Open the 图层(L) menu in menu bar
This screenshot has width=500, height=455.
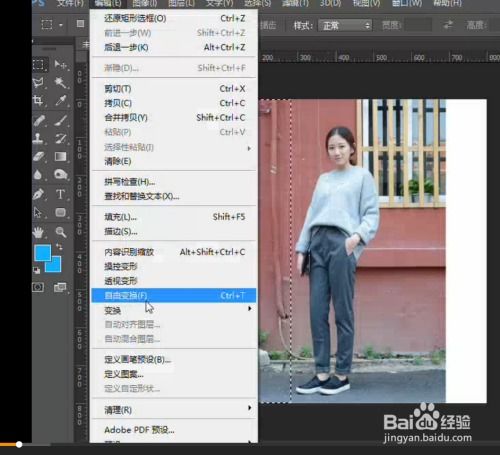point(181,3)
